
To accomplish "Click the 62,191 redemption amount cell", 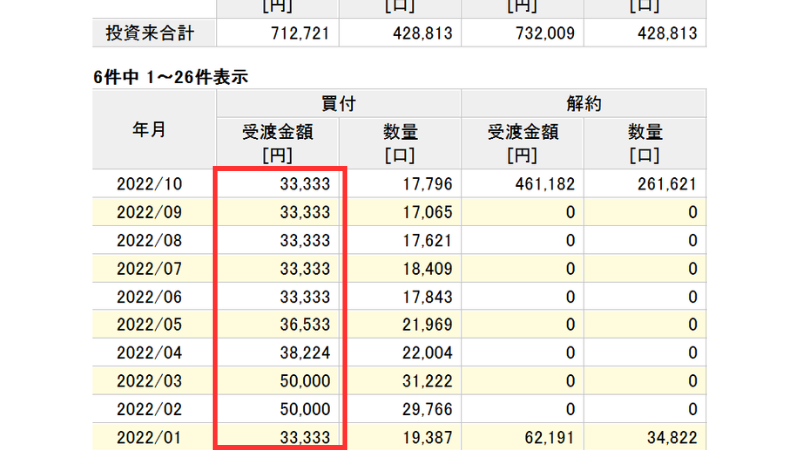I will click(x=550, y=436).
